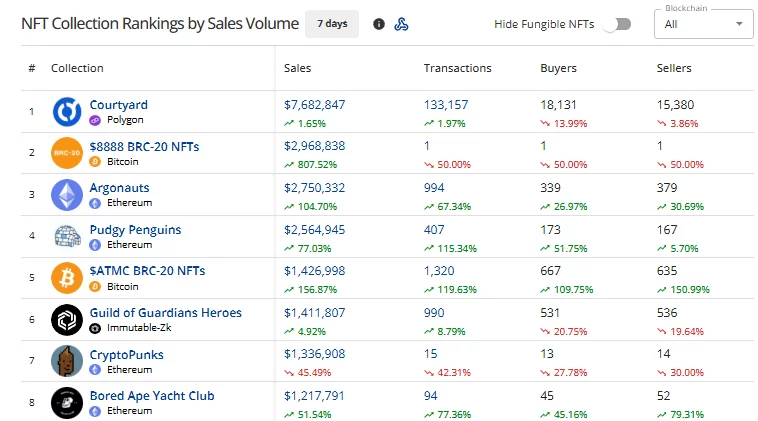This screenshot has height=421, width=758.
Task: Click the Courtyard collection logo
Action: click(67, 112)
